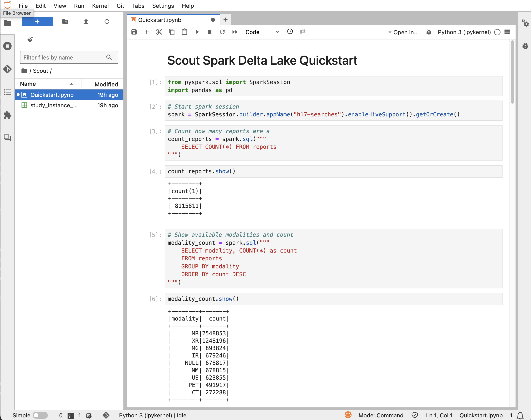The width and height of the screenshot is (531, 420).
Task: Expand the Open in... dropdown
Action: coord(403,32)
